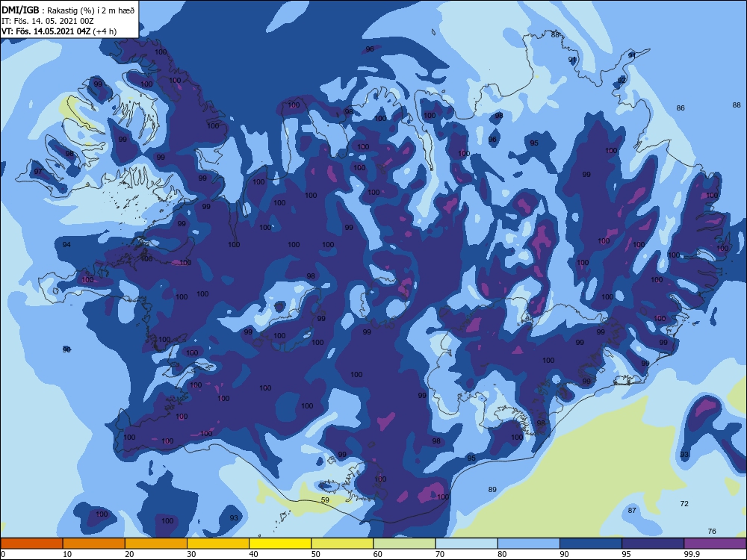Image resolution: width=747 pixels, height=560 pixels.
Task: Click the 'DMI/IGB' title text
Action: pyautogui.click(x=21, y=10)
